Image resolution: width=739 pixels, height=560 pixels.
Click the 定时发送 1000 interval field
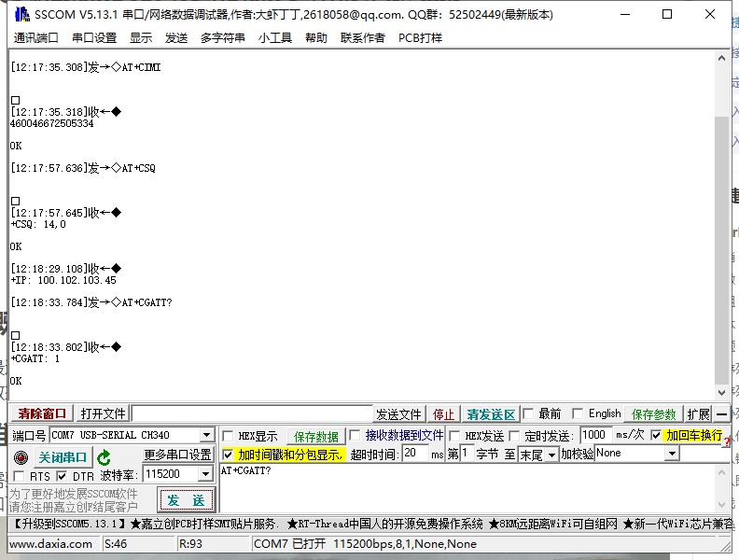point(595,435)
